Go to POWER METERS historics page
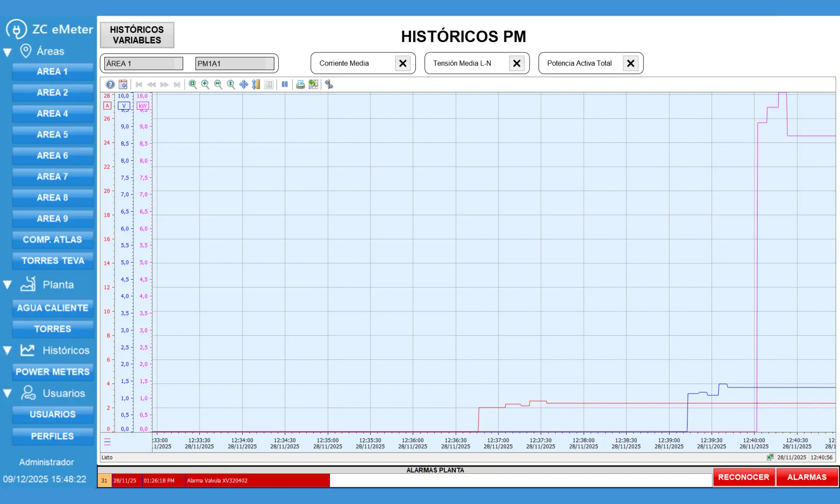 coord(52,372)
